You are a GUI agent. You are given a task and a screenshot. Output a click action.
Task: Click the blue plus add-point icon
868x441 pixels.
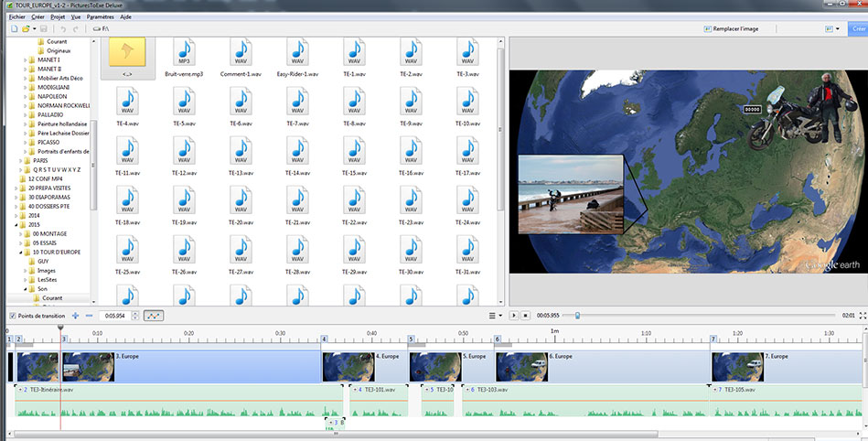point(75,316)
